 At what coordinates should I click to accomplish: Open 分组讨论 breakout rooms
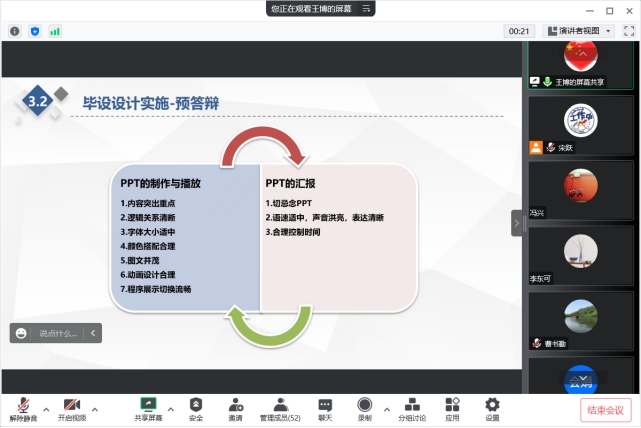(412, 405)
